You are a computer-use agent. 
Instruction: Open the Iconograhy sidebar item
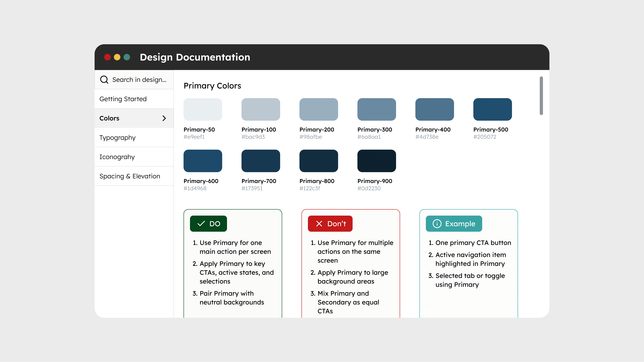coord(117,157)
